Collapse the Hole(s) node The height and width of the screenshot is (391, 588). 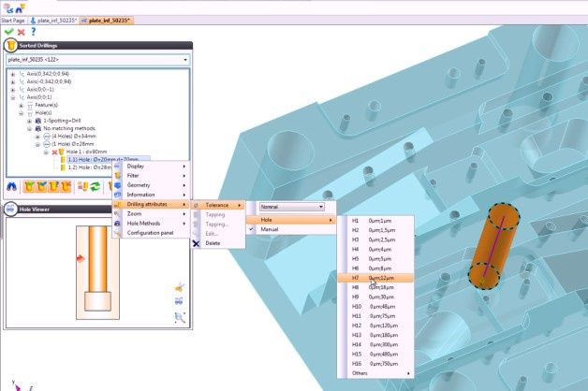tap(22, 113)
